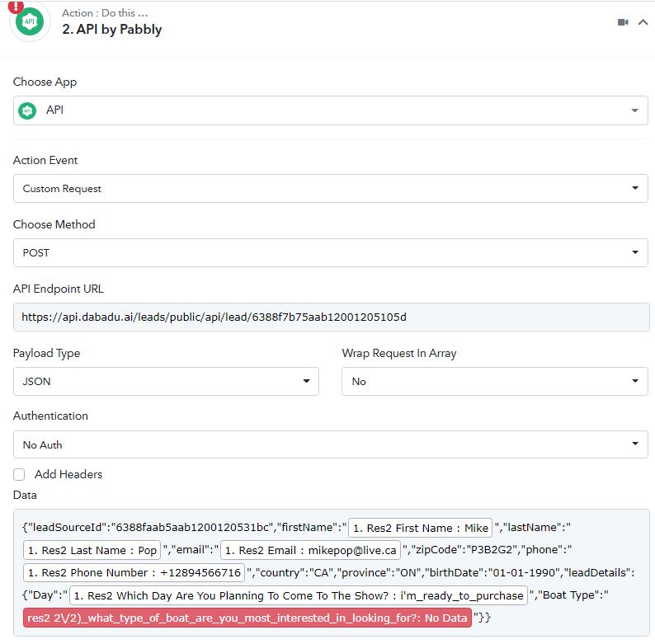The image size is (655, 644).
Task: Click the green API by Pabbly step icon
Action: pos(30,21)
